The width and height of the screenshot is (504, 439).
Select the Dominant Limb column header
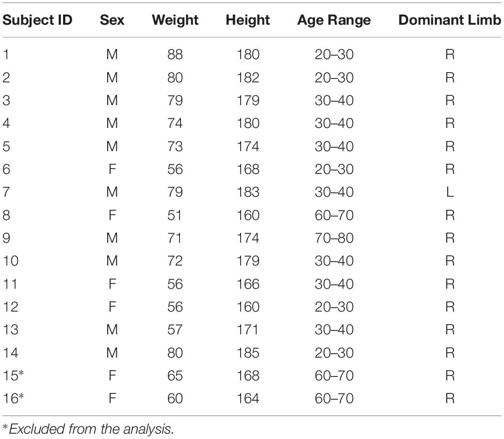tap(450, 20)
